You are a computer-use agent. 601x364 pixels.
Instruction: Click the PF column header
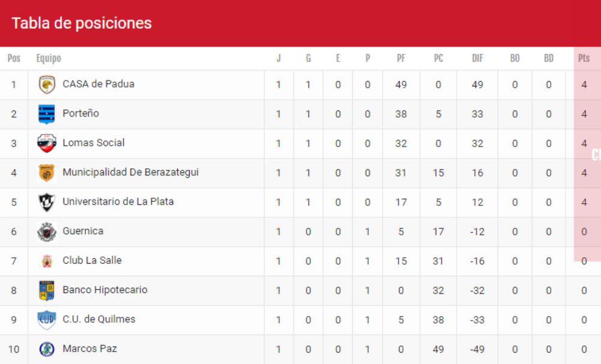(401, 58)
